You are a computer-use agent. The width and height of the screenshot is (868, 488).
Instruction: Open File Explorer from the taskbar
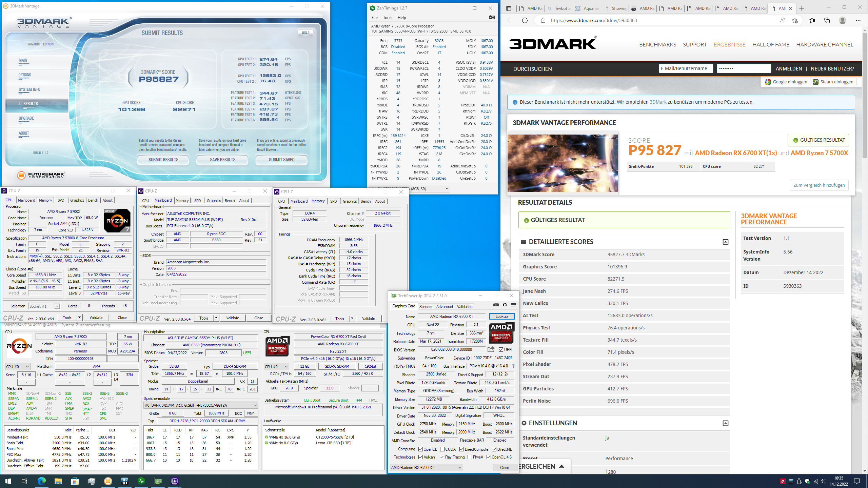(x=58, y=481)
